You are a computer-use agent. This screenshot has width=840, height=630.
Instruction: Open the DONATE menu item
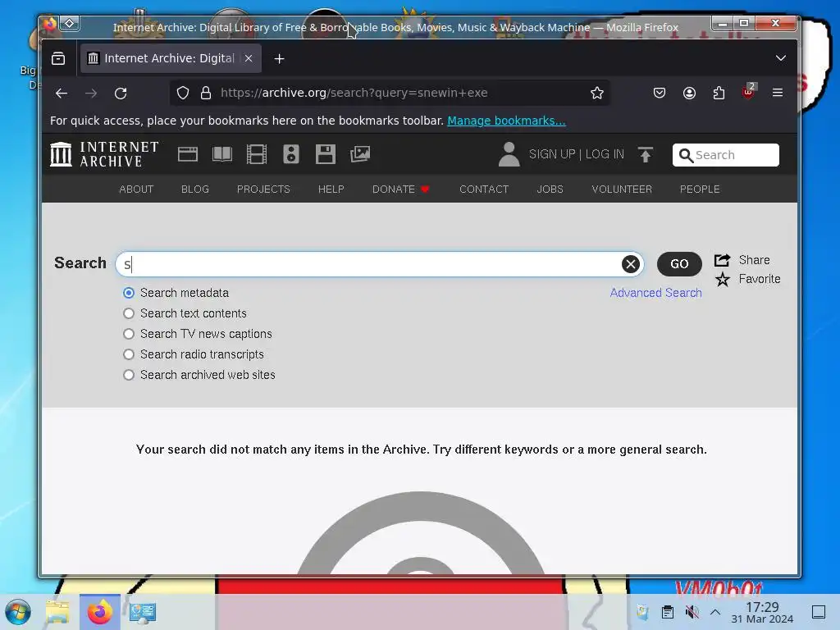(x=401, y=189)
